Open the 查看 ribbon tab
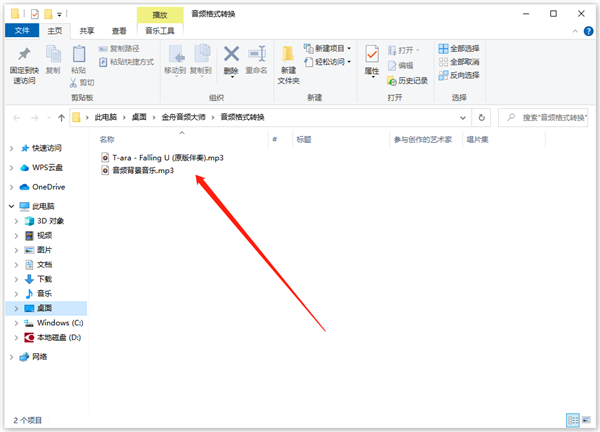 (x=119, y=30)
